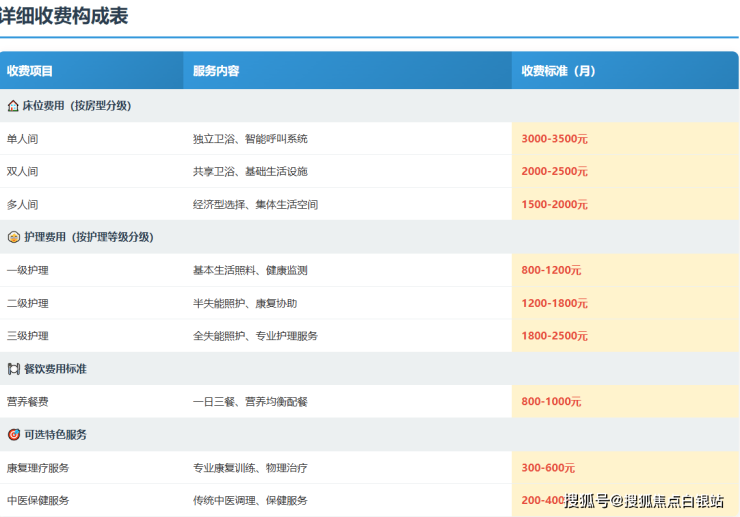Click 全失能照护、专业护理服务 description text
This screenshot has height=517, width=740.
[255, 337]
